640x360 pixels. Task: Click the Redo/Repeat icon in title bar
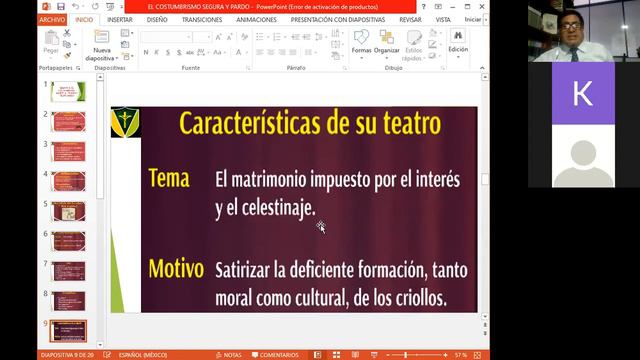tap(95, 7)
